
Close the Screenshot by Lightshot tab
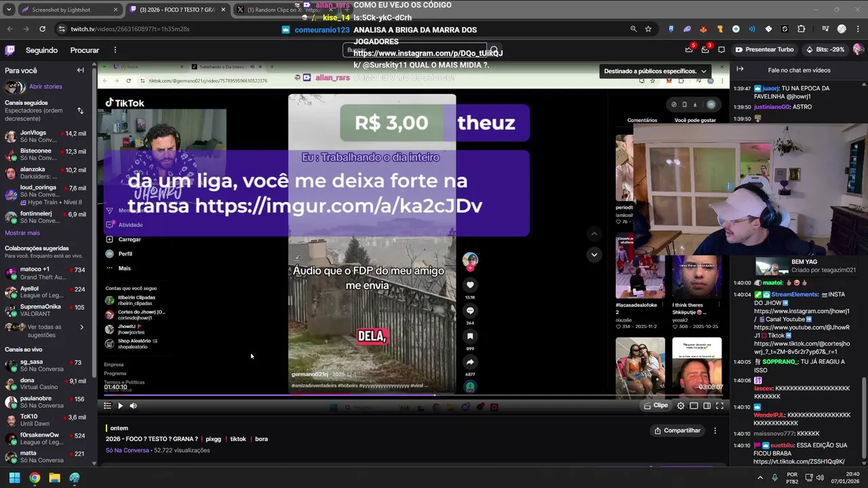click(115, 9)
